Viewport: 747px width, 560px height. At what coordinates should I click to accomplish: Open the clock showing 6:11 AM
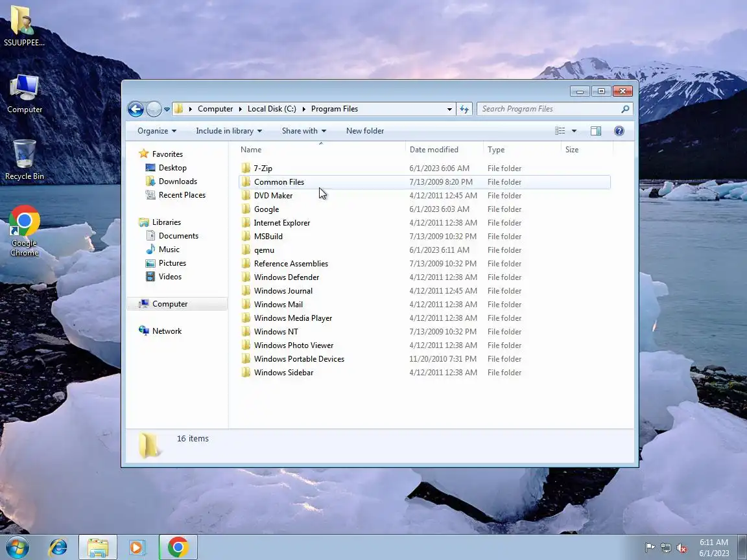click(x=714, y=548)
